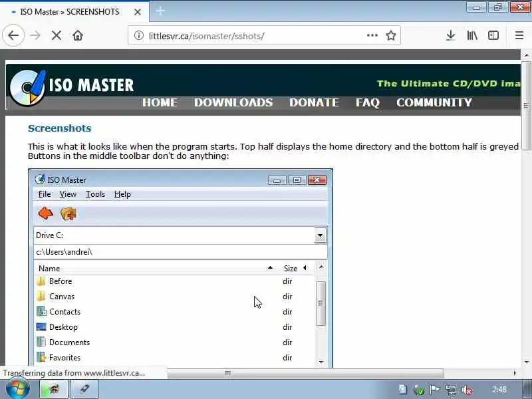
Task: Open the Action Center flag icon
Action: click(435, 390)
